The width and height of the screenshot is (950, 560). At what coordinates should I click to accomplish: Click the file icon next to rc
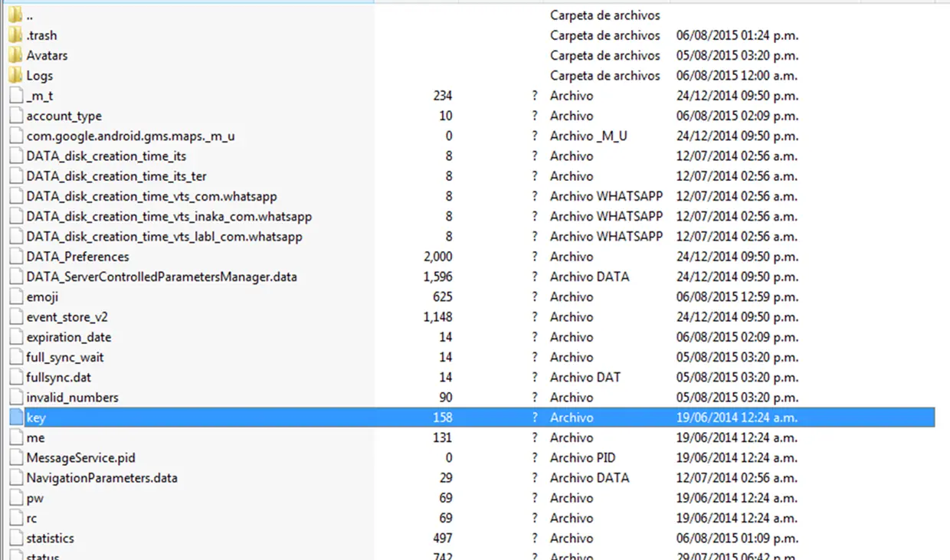coord(16,518)
